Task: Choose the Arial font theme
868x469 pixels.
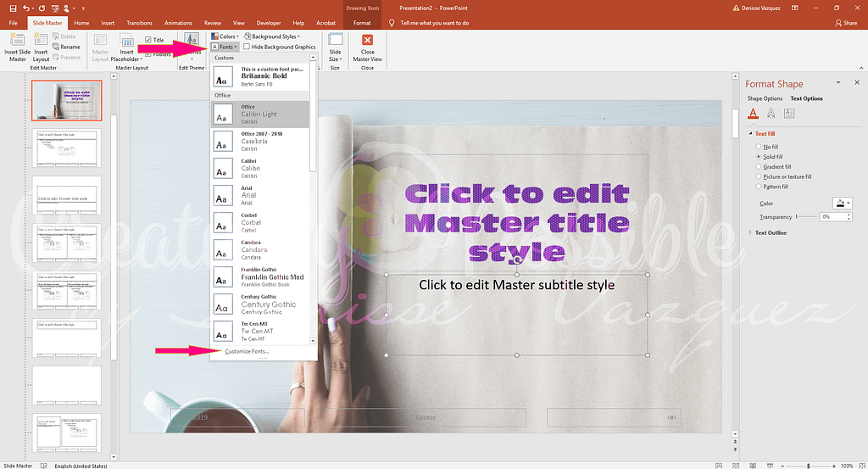Action: pos(259,196)
